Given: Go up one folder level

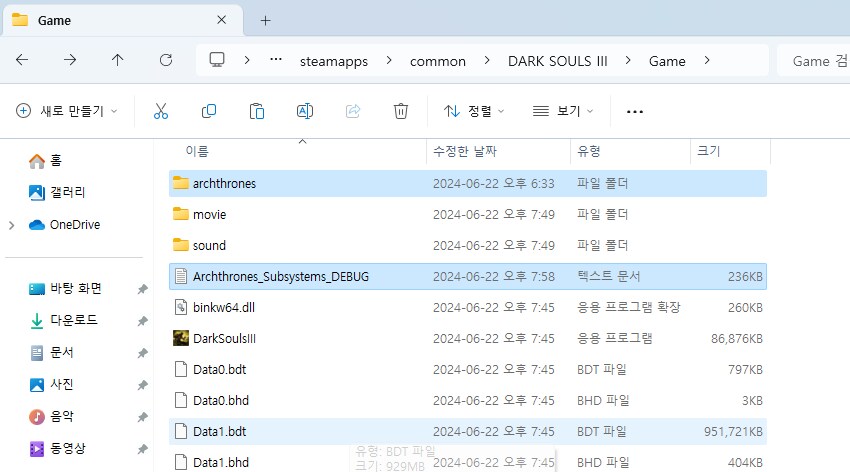Looking at the screenshot, I should click(118, 60).
